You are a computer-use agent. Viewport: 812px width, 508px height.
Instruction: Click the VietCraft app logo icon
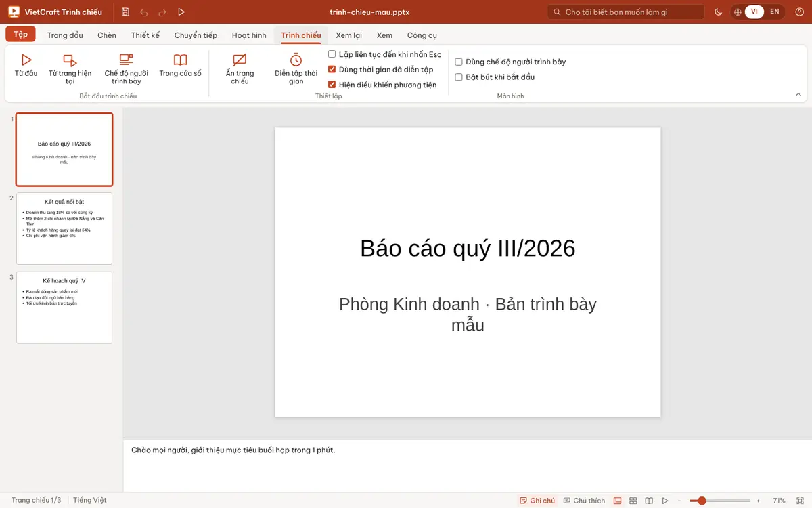(x=14, y=12)
